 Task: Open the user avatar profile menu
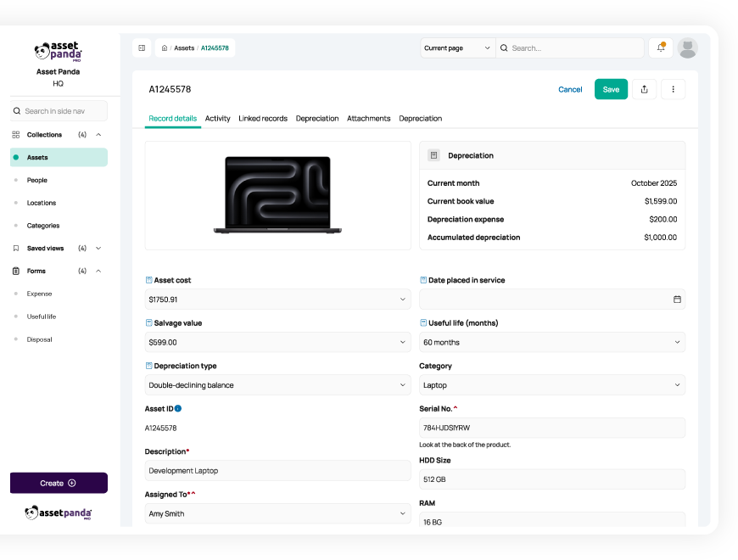click(688, 48)
